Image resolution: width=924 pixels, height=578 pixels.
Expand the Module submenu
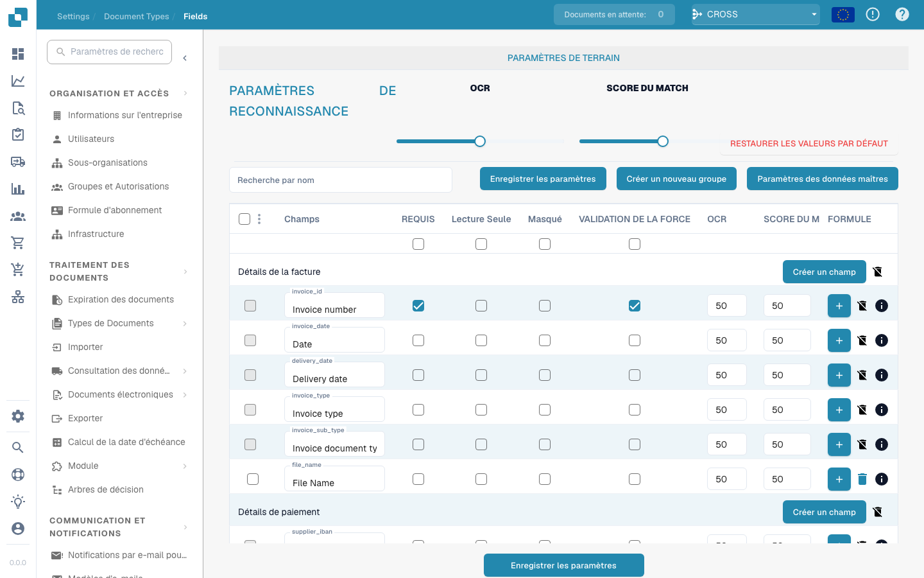(185, 466)
